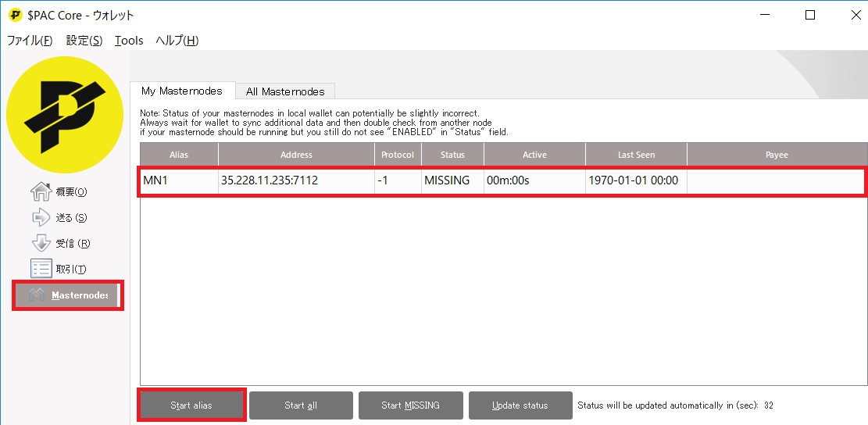
Task: Click the large yellow $PAC logo
Action: [65, 115]
